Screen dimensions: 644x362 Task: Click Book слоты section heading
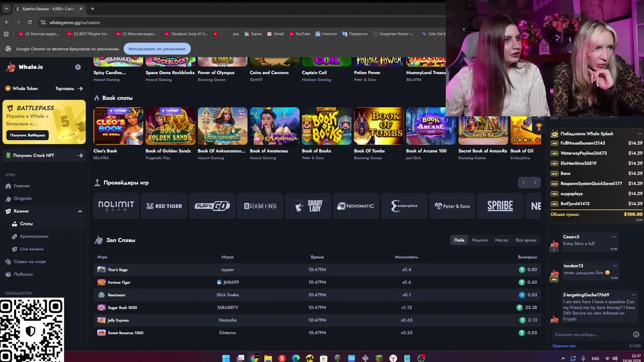pos(117,98)
